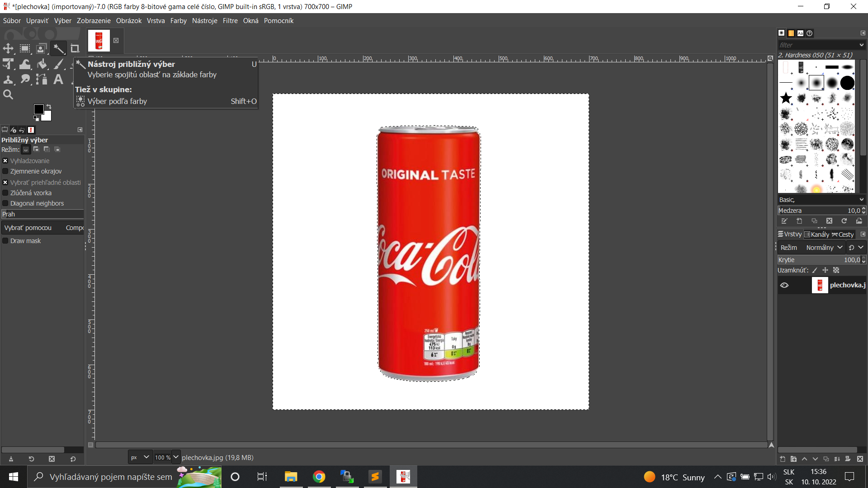Activate the Fuzzy Select wand tool
The image size is (868, 488).
(58, 49)
